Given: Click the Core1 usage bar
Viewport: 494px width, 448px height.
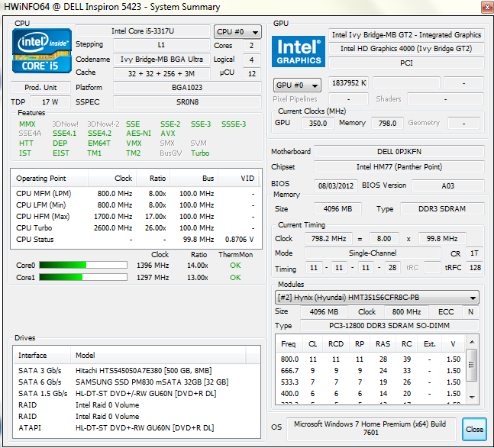Looking at the screenshot, I should coord(83,277).
